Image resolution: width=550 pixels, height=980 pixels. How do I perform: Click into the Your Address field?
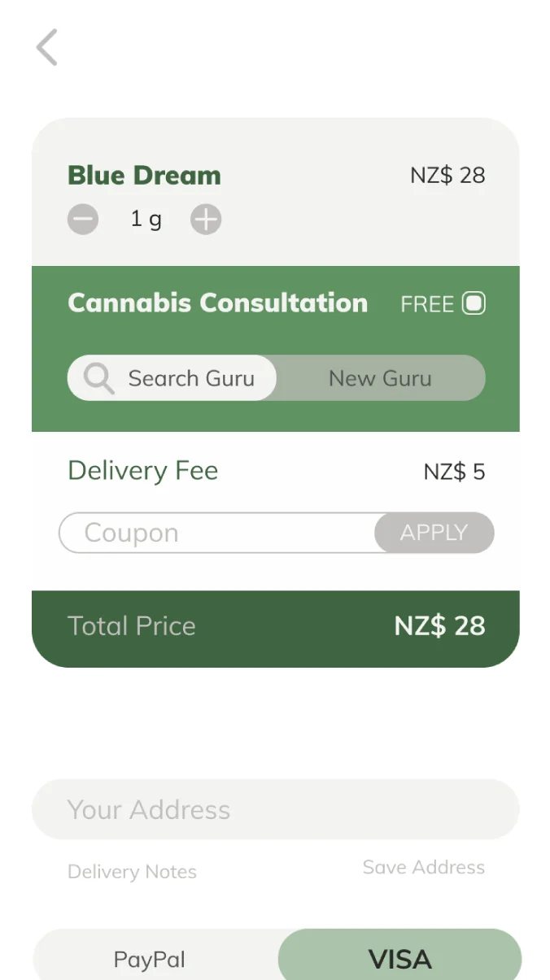click(275, 809)
